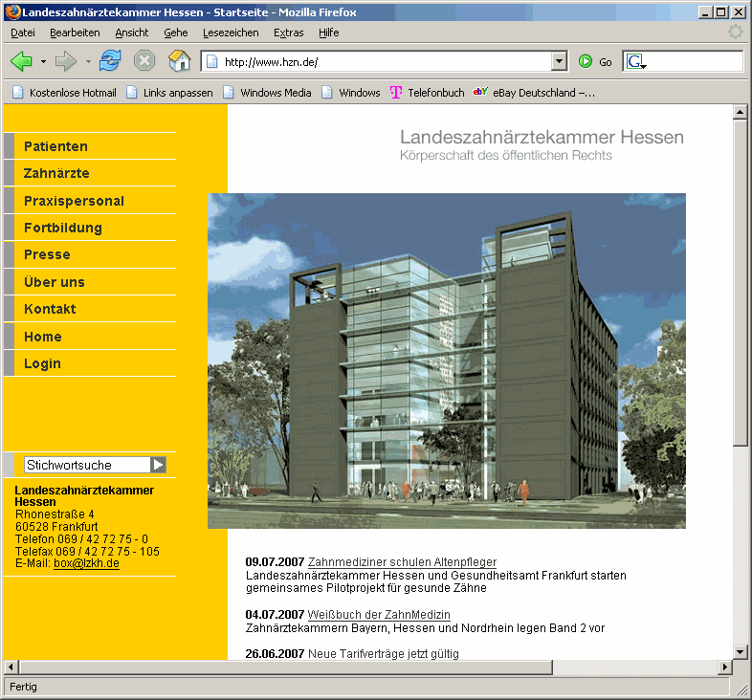The width and height of the screenshot is (752, 700).
Task: Click the Neue Tarifverträge jetzt gültig headline
Action: pyautogui.click(x=384, y=653)
